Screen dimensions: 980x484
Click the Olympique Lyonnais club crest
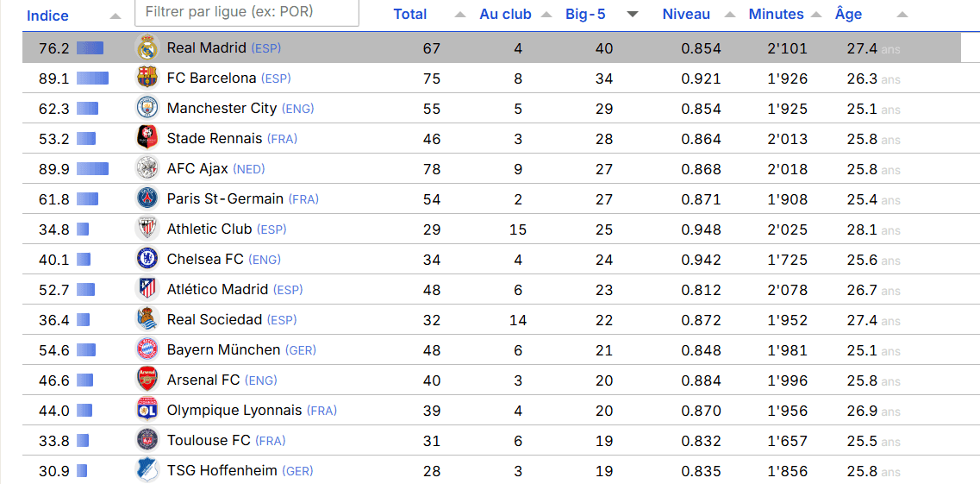[x=147, y=410]
